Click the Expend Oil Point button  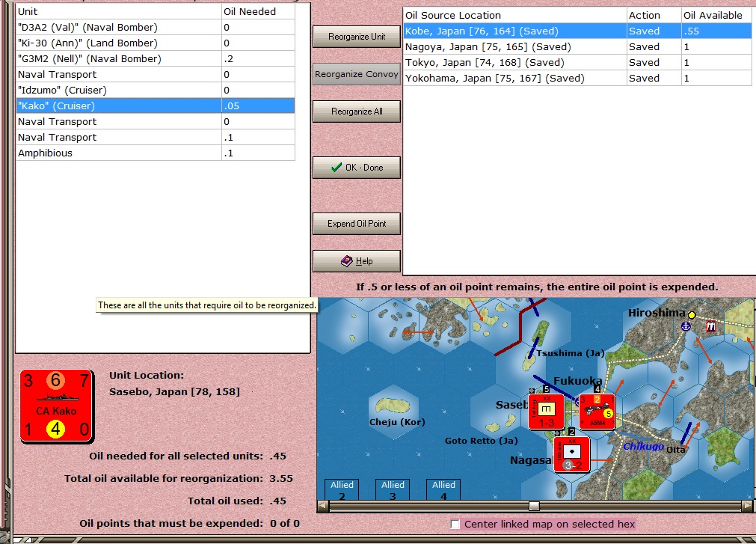tap(357, 224)
